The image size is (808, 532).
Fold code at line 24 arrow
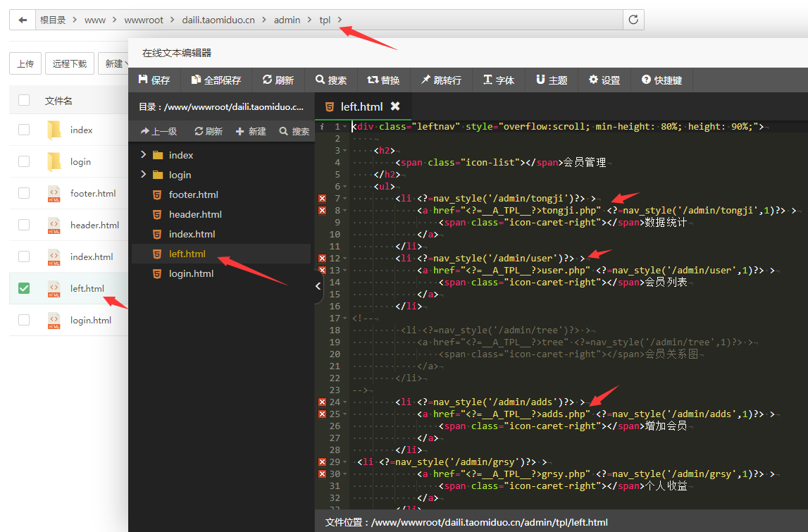(344, 402)
